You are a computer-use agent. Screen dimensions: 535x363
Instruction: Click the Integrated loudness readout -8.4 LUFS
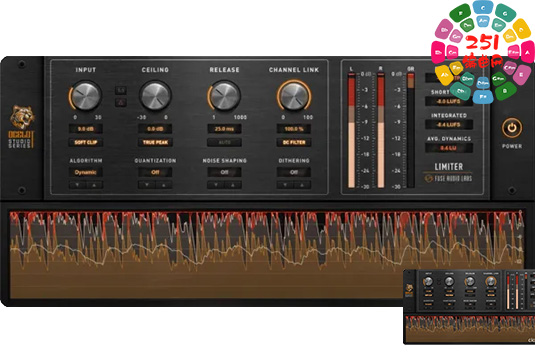pyautogui.click(x=448, y=125)
